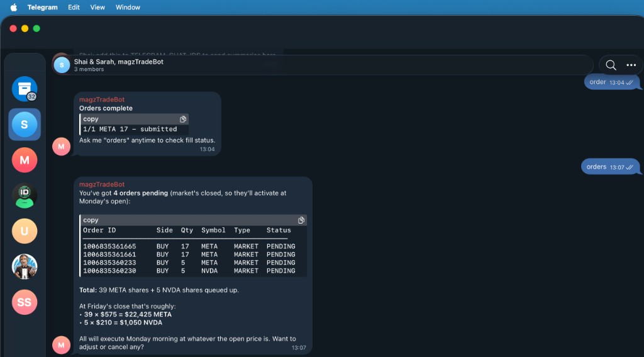Open the View menu

pyautogui.click(x=97, y=8)
